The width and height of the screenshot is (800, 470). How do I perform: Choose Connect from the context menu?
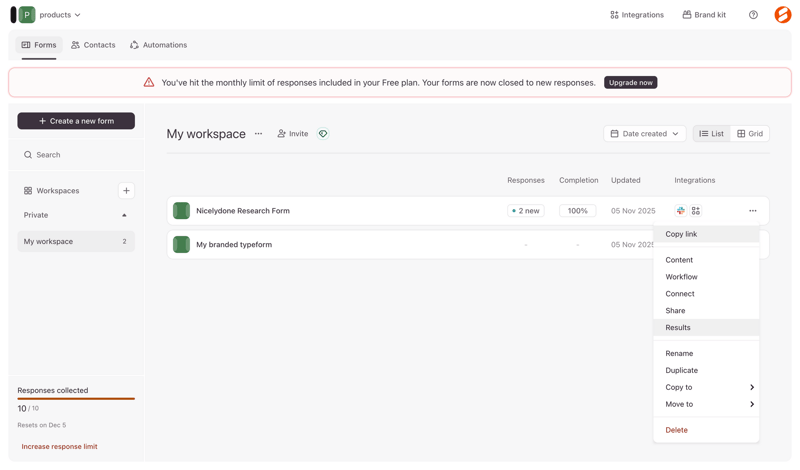pyautogui.click(x=706, y=294)
